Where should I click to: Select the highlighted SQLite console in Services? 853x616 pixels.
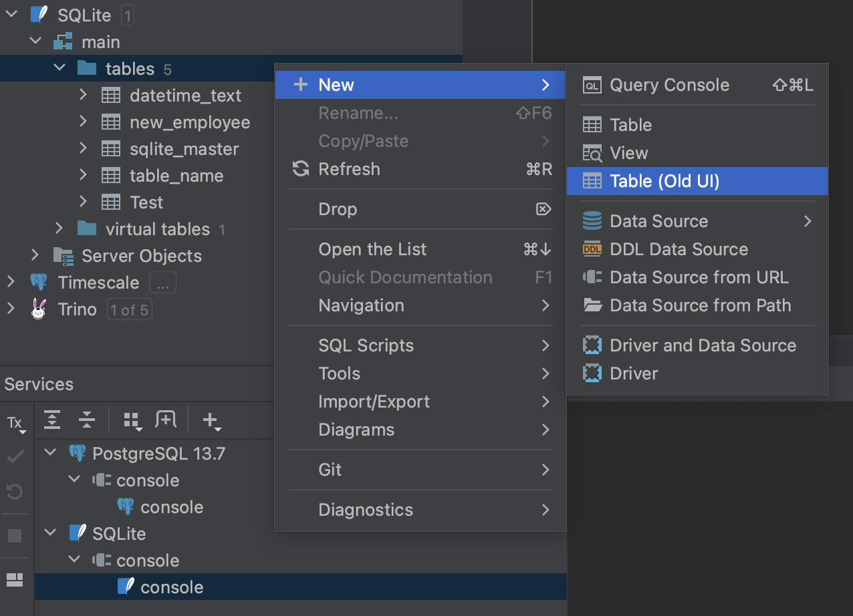(301, 587)
